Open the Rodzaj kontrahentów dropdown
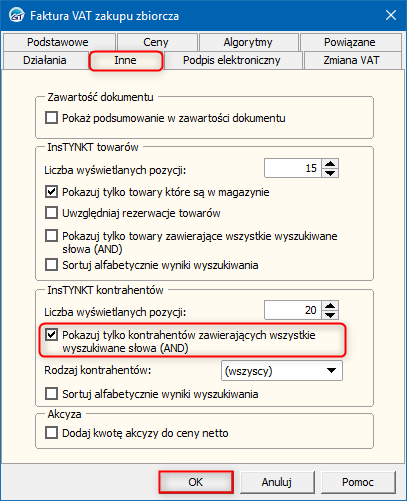Screen dimensions: 407x501 coord(282,371)
